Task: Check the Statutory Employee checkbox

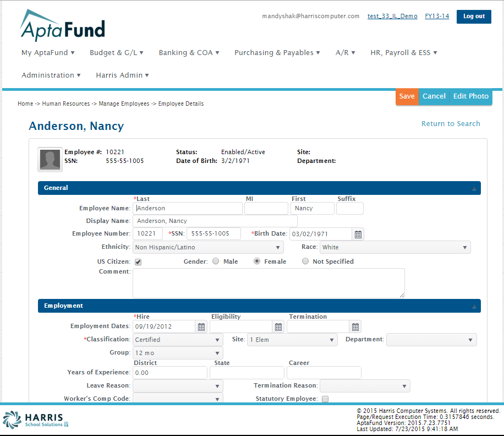Action: 325,399
